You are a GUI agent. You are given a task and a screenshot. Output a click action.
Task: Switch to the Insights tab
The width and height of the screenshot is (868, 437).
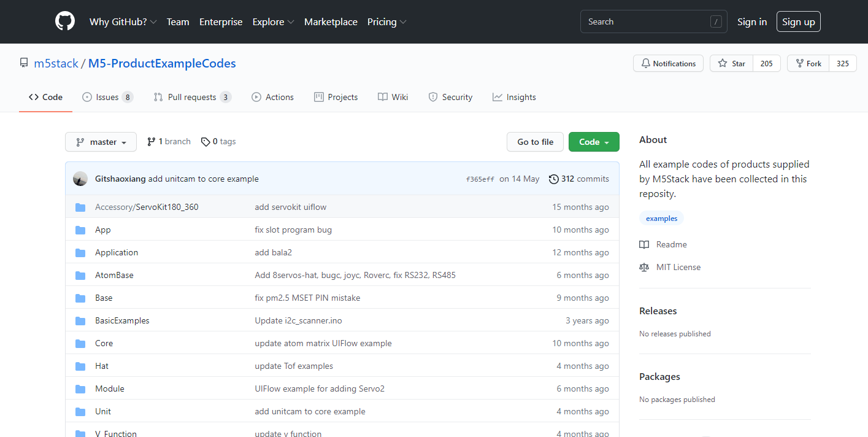(x=514, y=97)
